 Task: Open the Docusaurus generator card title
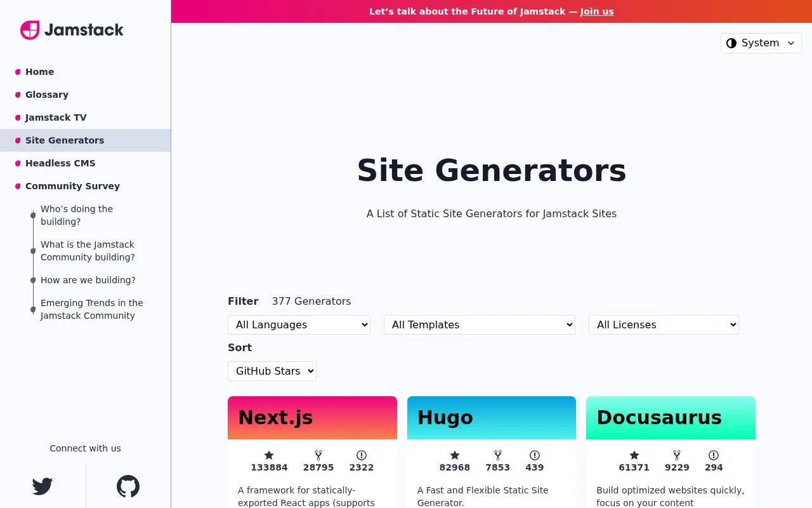click(x=659, y=417)
